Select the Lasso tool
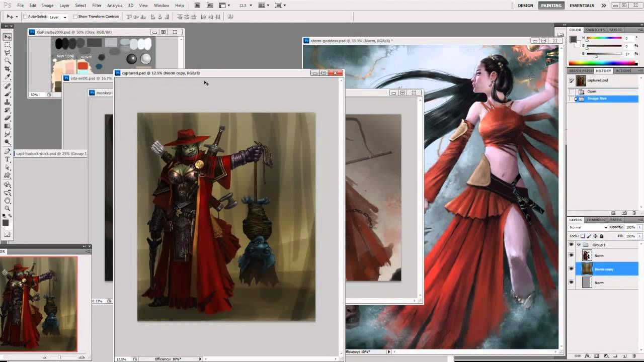 (x=8, y=53)
